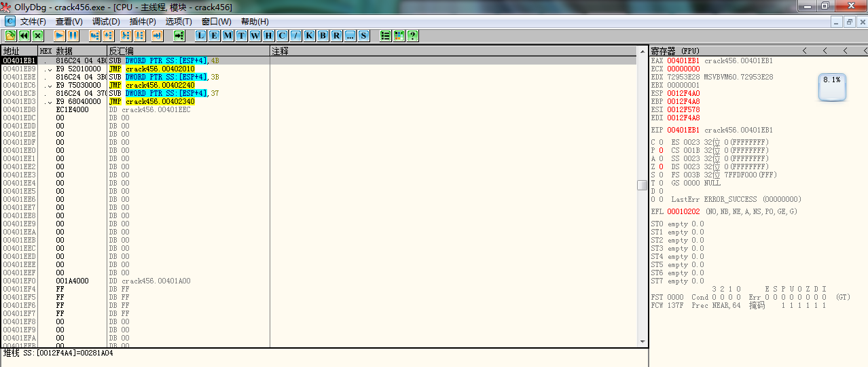
Task: Pause execution with the pause icon
Action: [73, 35]
